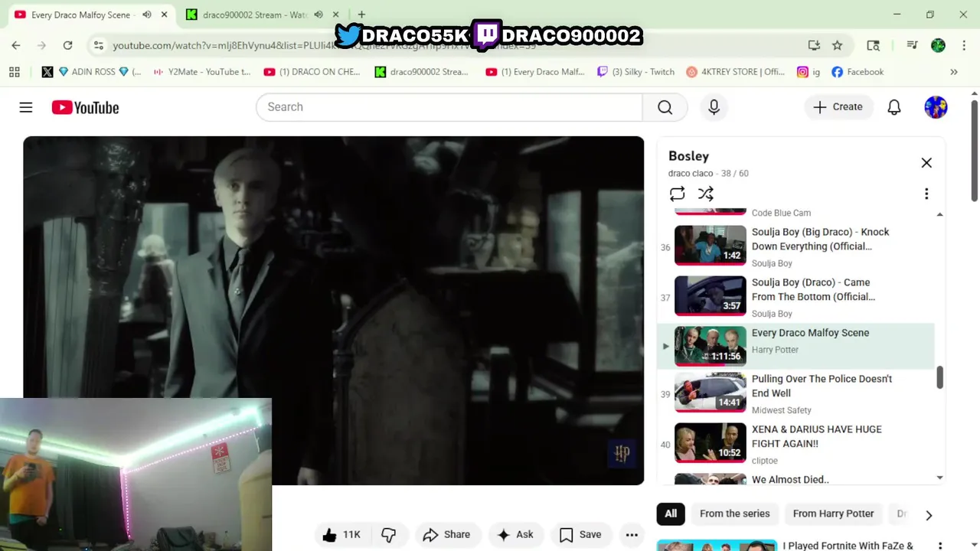Share the video

pos(446,535)
